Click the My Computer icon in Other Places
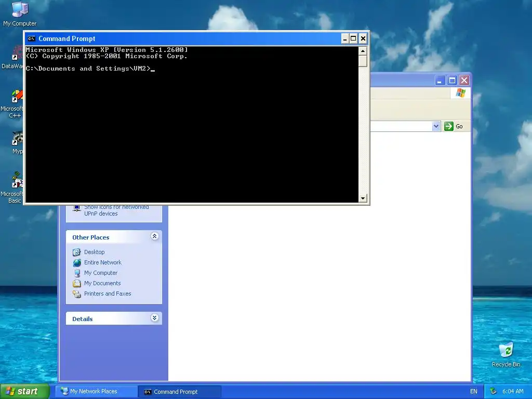Screen dimensions: 532x399 coord(77,273)
